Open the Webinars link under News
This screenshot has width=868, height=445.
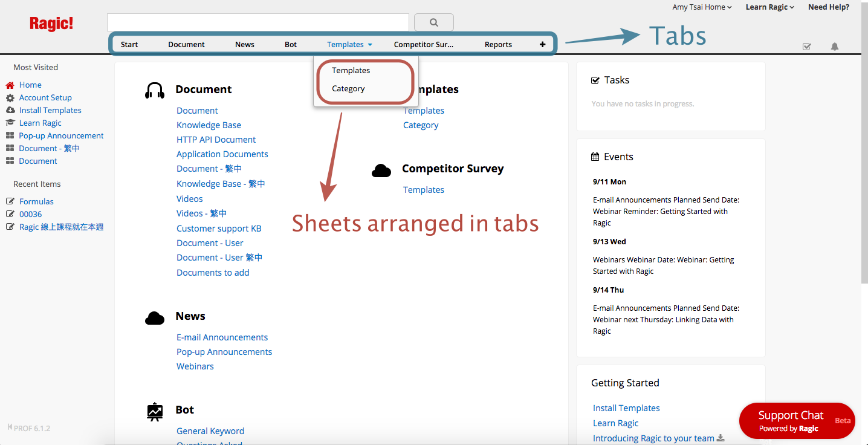pos(195,366)
